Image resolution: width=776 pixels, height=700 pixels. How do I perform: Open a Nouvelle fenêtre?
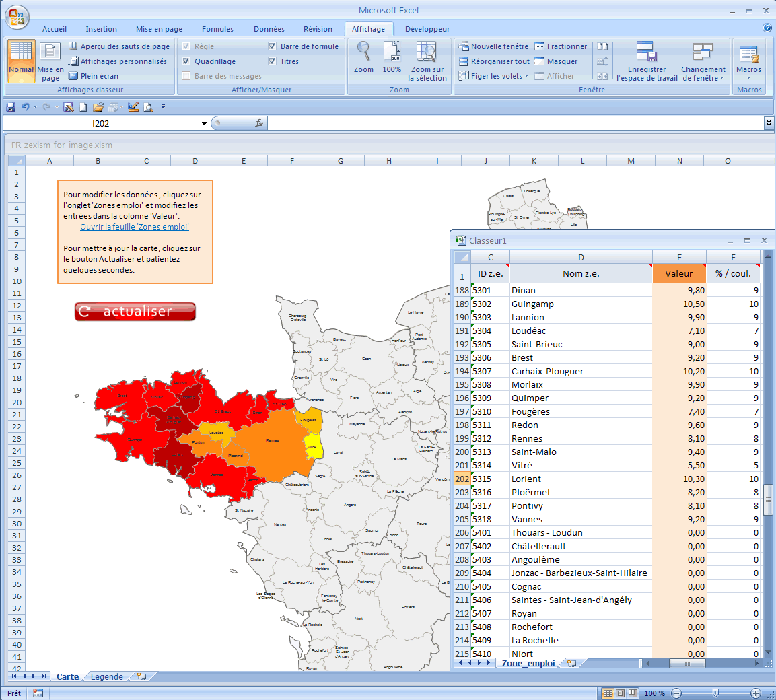click(493, 46)
